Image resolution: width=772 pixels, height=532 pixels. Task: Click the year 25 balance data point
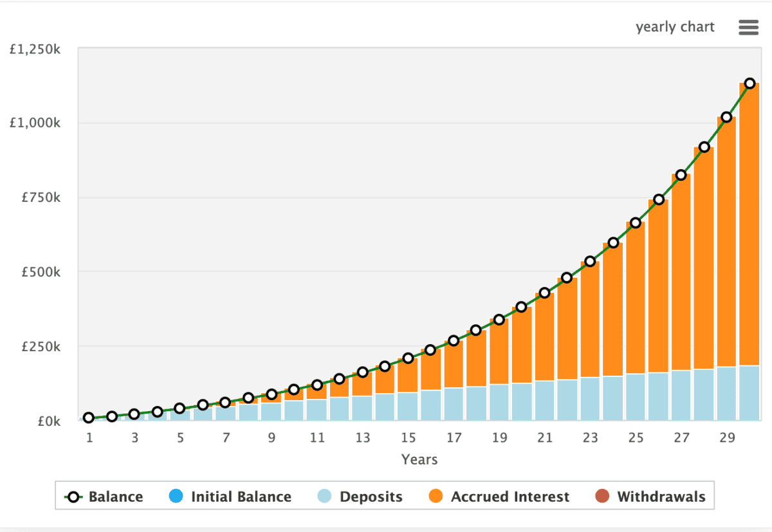tap(636, 223)
